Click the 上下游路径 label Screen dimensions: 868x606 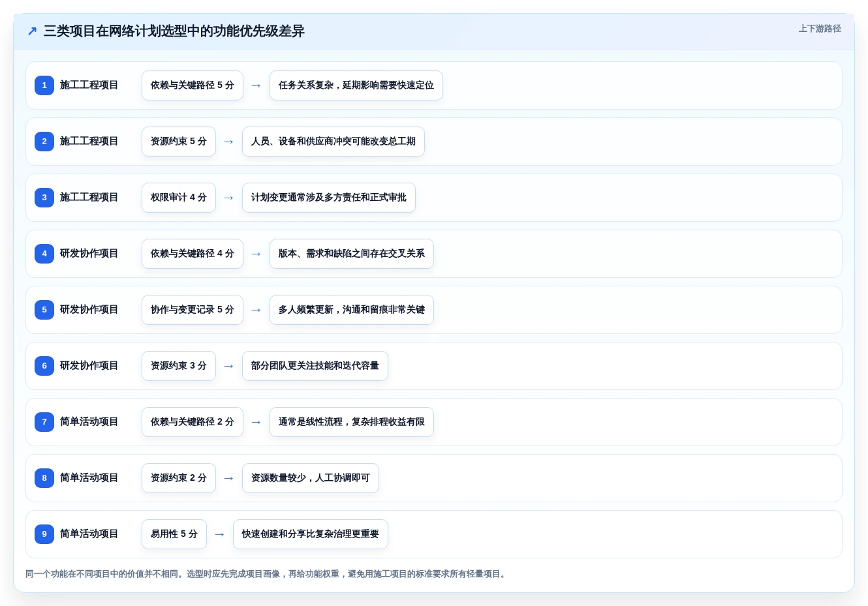(820, 29)
